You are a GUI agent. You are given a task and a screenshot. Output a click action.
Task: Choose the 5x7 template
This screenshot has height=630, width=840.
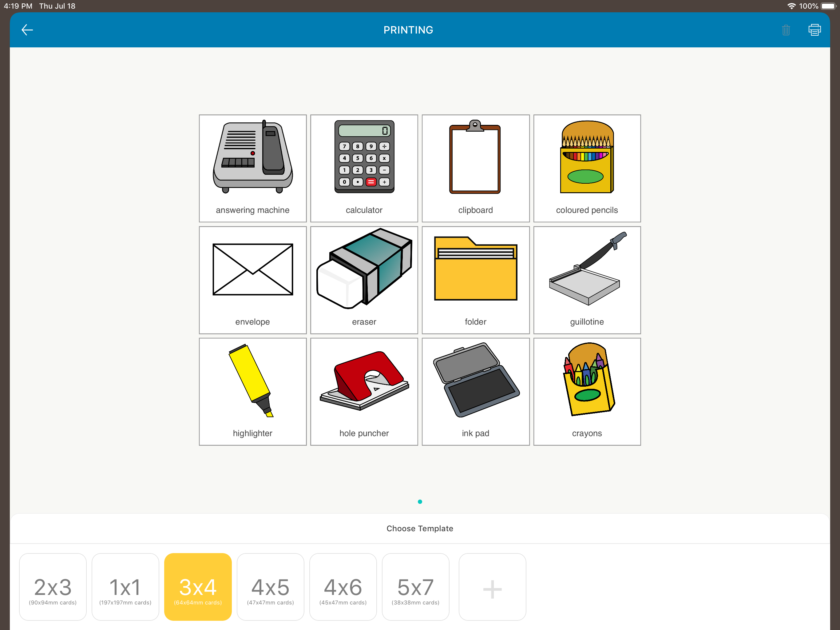point(415,587)
